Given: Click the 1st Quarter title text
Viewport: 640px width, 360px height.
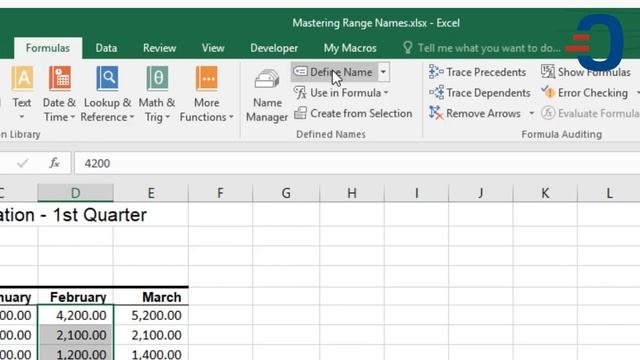Looking at the screenshot, I should (x=100, y=215).
